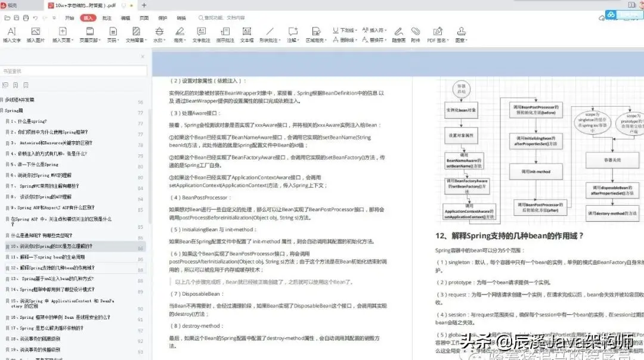Open the PDF 签名 signature tool
The width and height of the screenshot is (644, 360).
point(438,35)
